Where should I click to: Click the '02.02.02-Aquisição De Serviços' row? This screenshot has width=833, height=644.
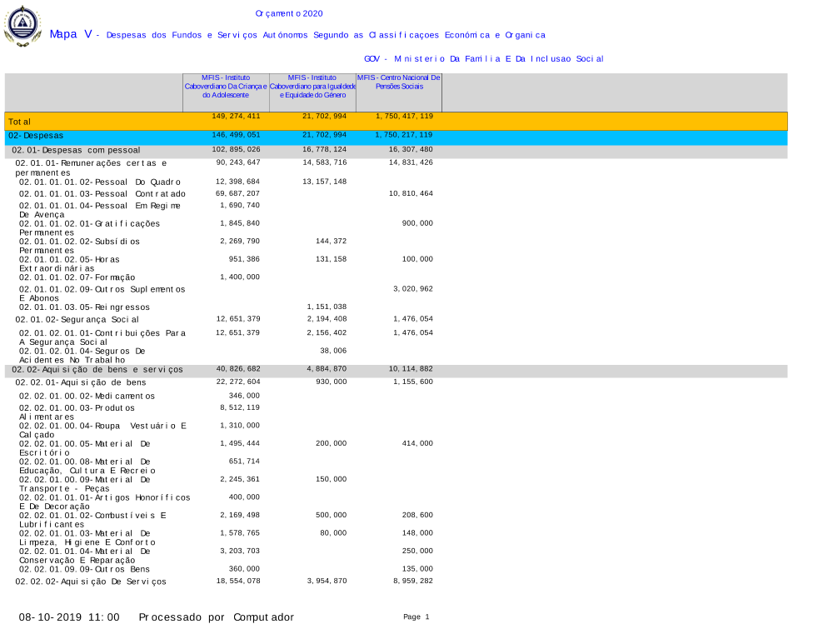(91, 582)
